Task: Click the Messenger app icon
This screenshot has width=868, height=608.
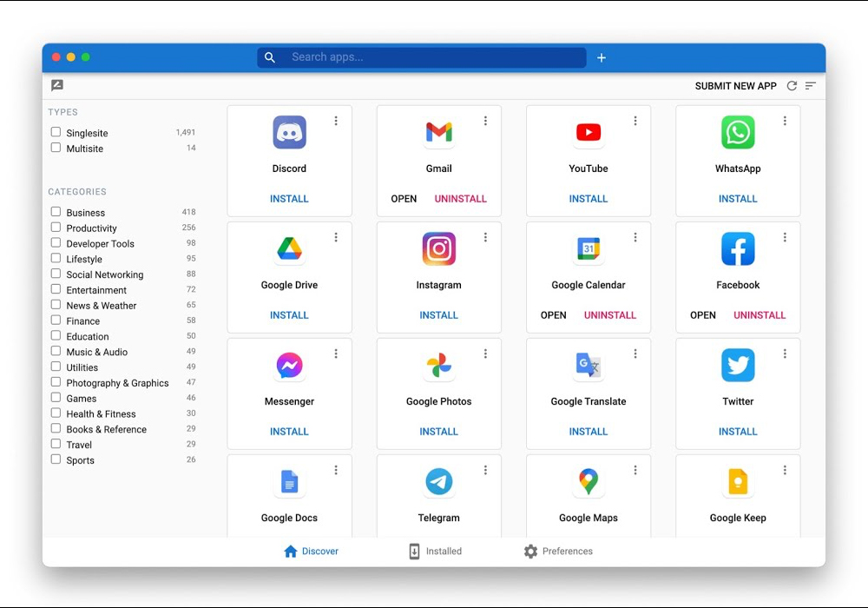Action: tap(289, 366)
